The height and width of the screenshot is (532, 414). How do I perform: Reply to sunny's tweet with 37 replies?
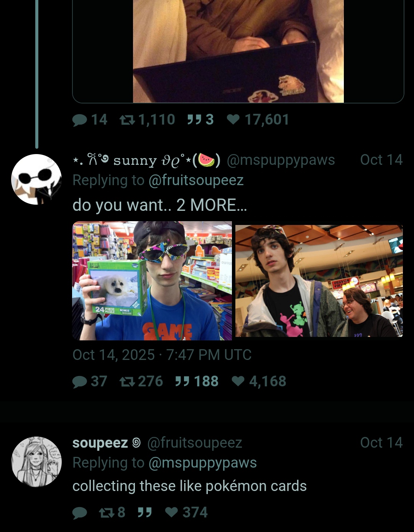(90, 381)
